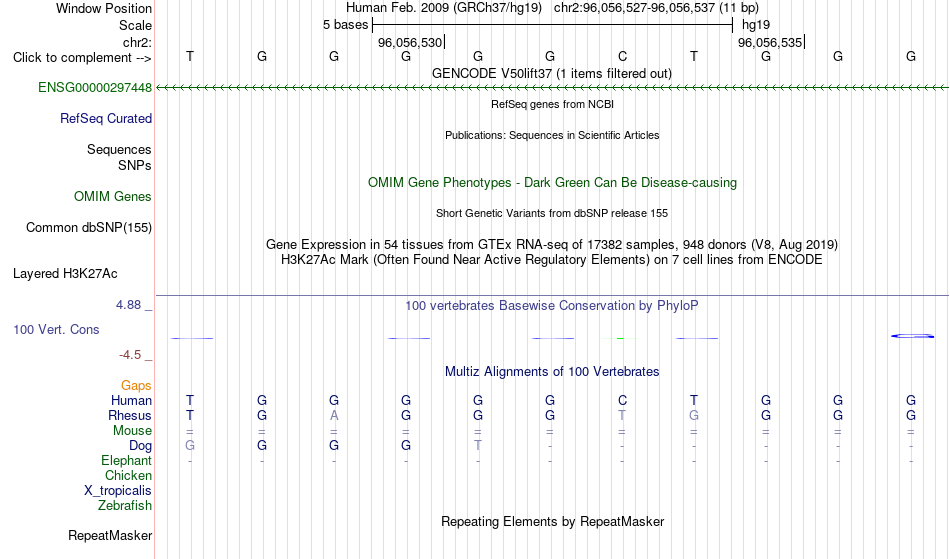
Task: Click the Rhesus mismatched base A
Action: click(334, 415)
